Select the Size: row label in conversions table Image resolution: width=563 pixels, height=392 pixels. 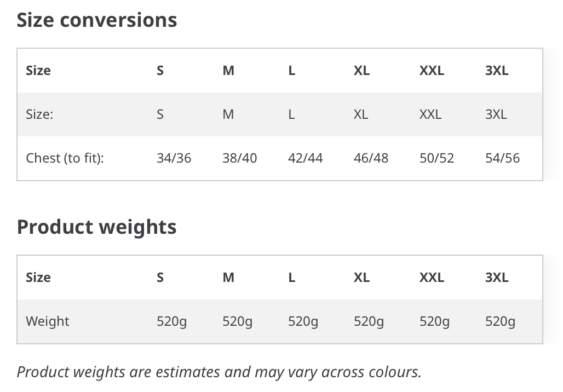[39, 114]
